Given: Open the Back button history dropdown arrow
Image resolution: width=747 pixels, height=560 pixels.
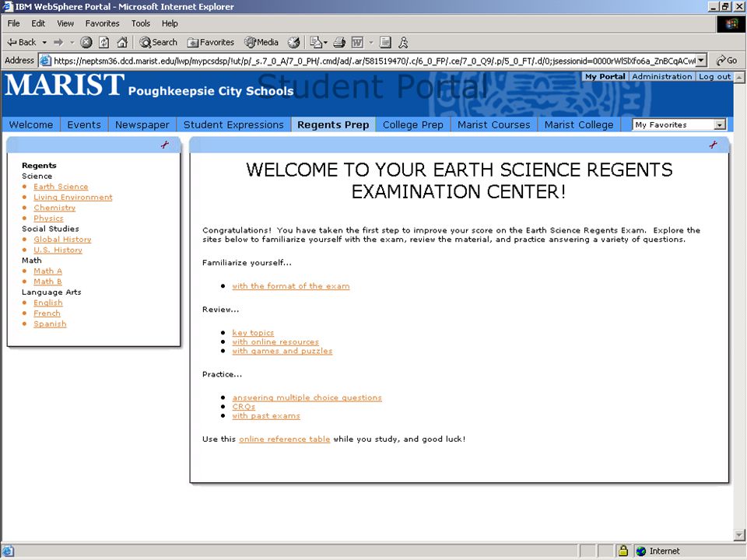Looking at the screenshot, I should tap(45, 42).
